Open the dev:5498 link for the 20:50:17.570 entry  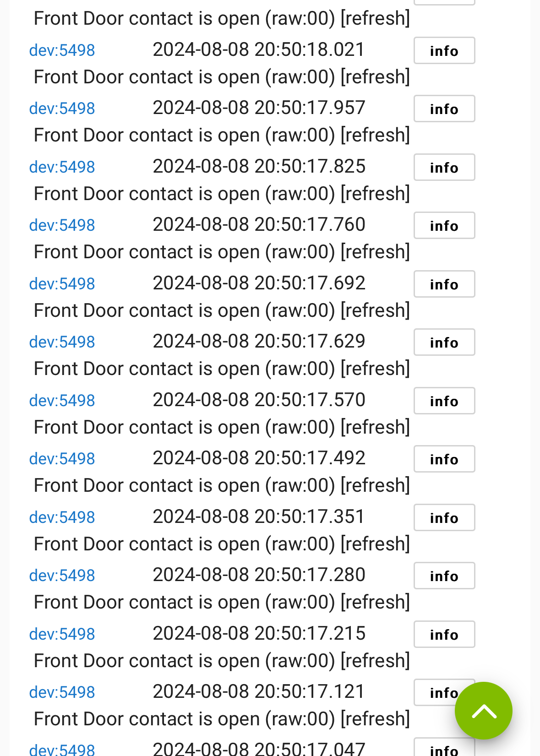pos(62,401)
